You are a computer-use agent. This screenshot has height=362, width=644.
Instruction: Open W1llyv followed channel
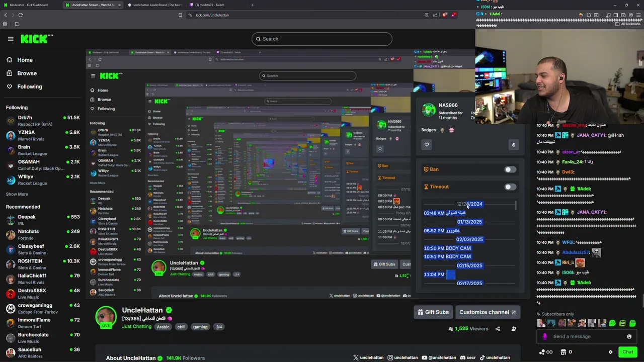pyautogui.click(x=43, y=179)
